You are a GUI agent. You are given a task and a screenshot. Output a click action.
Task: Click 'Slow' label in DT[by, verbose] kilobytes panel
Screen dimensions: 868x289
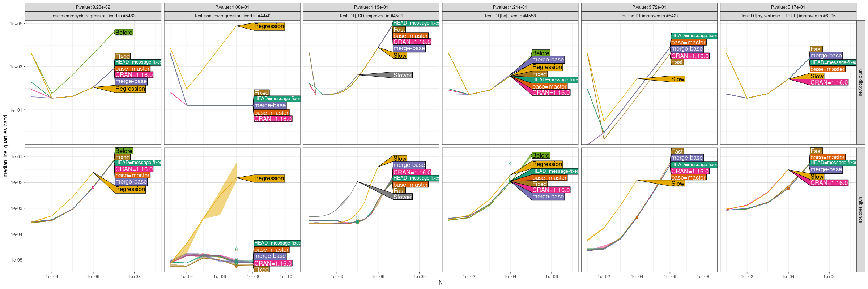pos(817,76)
